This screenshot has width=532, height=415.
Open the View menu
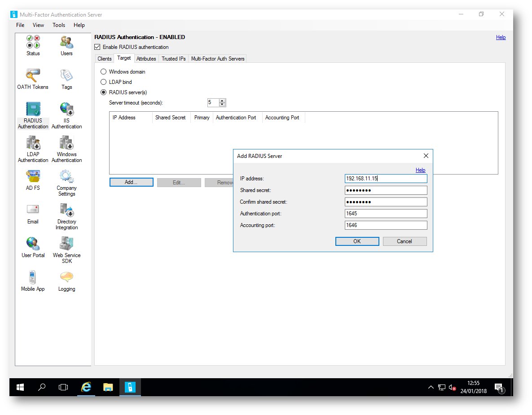38,25
